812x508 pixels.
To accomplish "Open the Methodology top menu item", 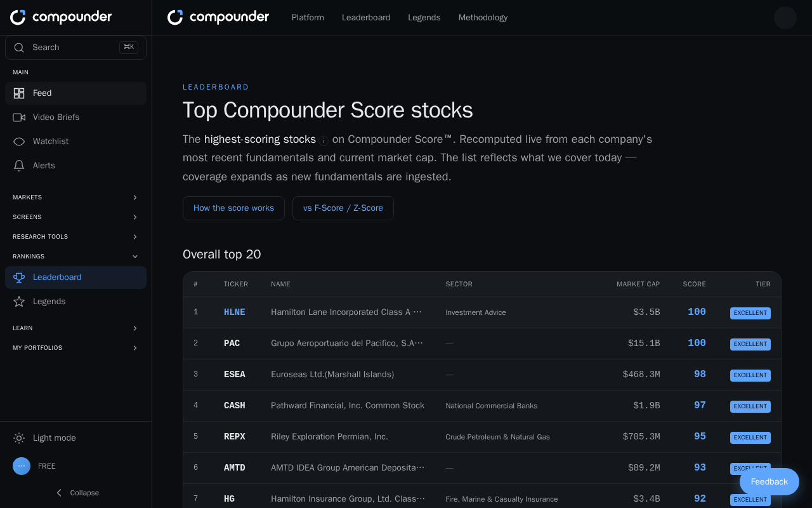I will coord(483,18).
